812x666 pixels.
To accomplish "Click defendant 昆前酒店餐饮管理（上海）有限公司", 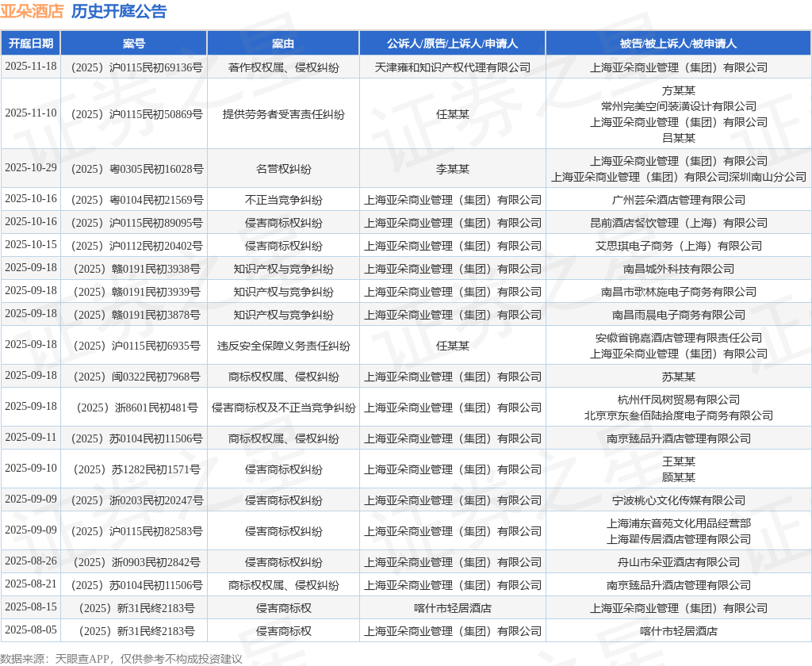I will point(679,223).
